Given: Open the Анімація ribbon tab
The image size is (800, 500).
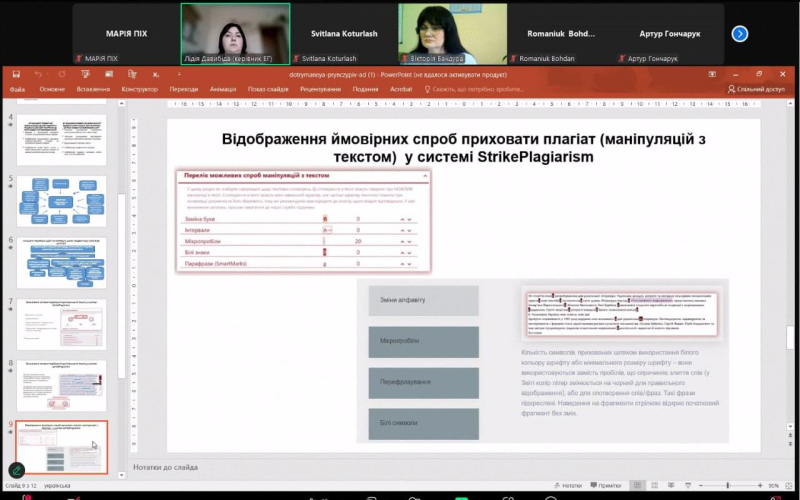Looking at the screenshot, I should click(x=223, y=89).
